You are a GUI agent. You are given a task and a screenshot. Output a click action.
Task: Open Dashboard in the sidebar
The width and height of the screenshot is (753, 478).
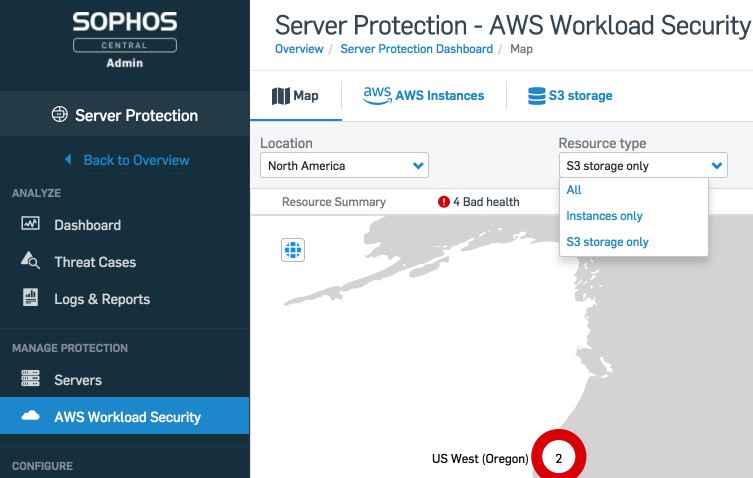(87, 225)
